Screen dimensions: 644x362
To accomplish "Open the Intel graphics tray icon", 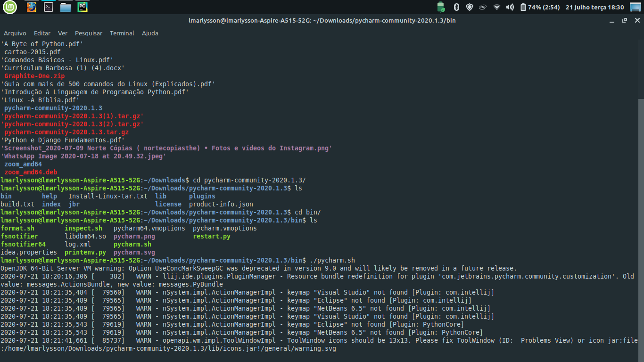I will tap(483, 7).
